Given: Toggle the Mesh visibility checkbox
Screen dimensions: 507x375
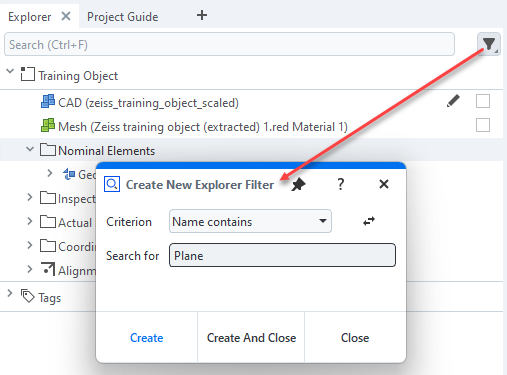Looking at the screenshot, I should pos(483,125).
